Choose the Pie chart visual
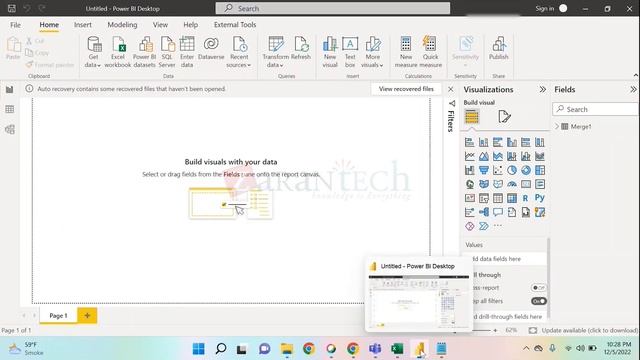 pyautogui.click(x=512, y=170)
